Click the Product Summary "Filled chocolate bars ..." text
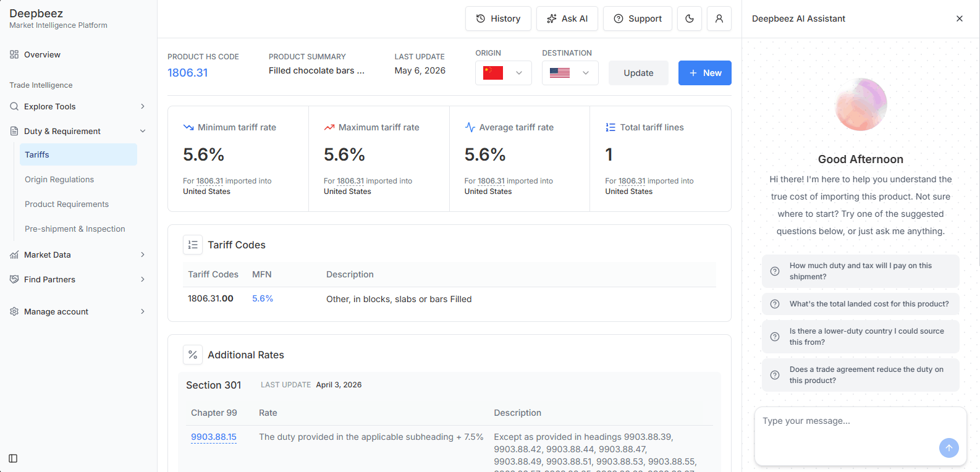The height and width of the screenshot is (472, 980). coord(316,70)
